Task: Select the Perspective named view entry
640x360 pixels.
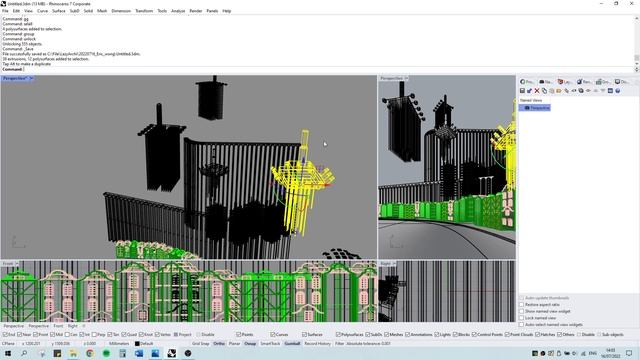Action: tap(535, 108)
